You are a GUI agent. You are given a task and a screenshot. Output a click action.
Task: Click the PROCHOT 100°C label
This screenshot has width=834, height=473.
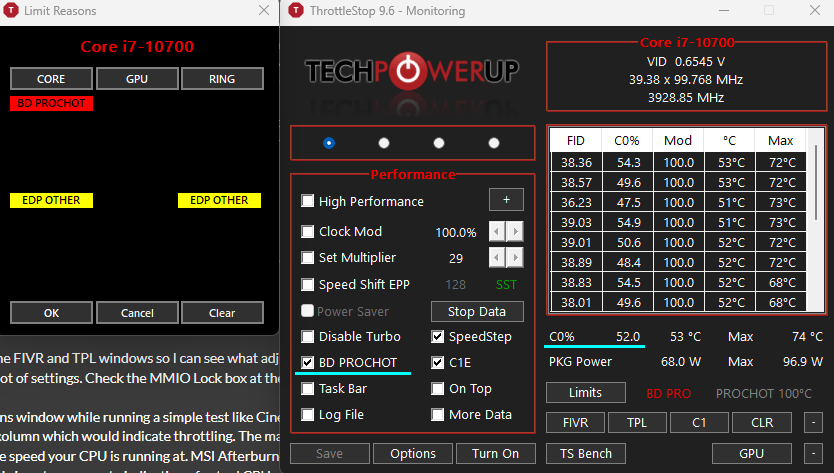764,394
